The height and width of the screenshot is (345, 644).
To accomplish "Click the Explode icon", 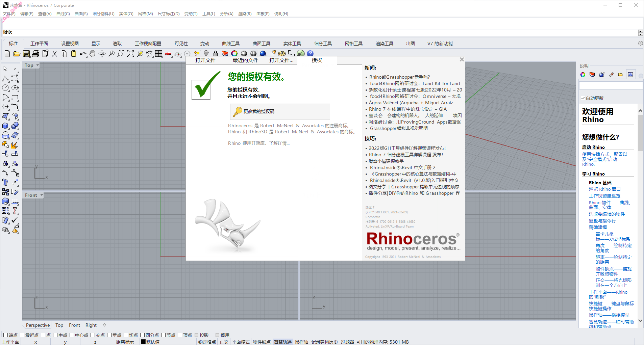I will pos(15,145).
